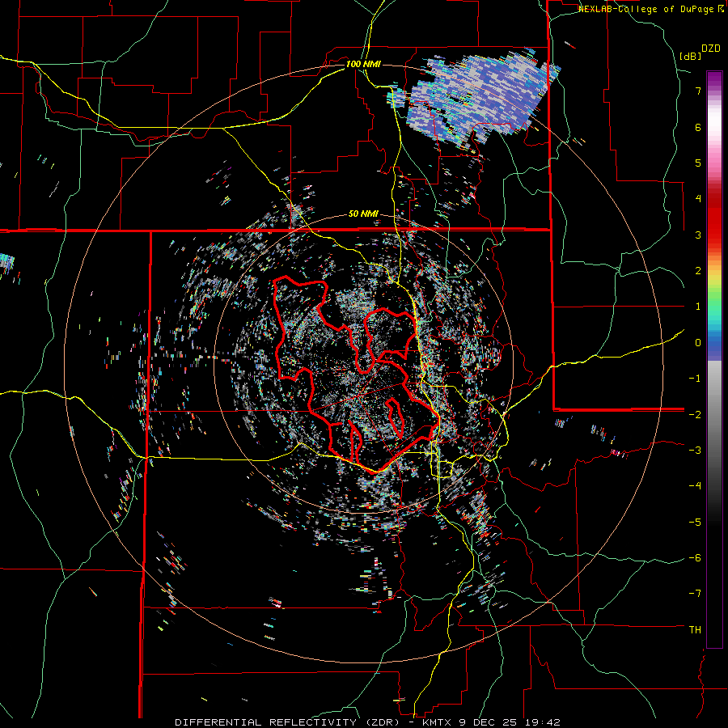This screenshot has width=728, height=728.
Task: Click the "1" scale tick label
Action: (698, 307)
